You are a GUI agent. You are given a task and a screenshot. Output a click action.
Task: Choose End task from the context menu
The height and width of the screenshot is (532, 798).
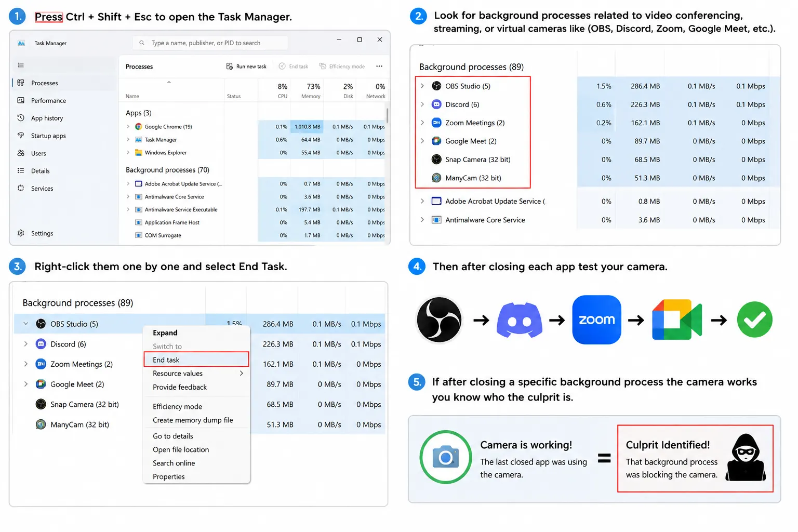click(196, 360)
